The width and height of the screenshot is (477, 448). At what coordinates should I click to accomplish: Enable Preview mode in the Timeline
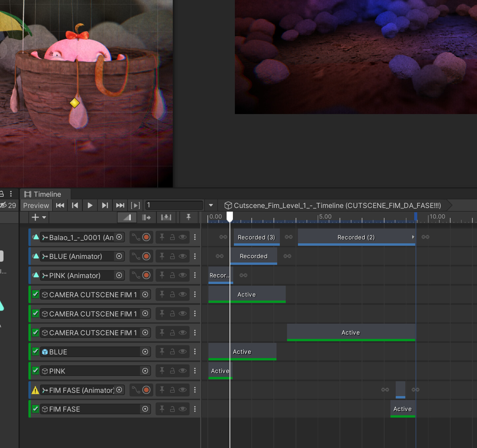(x=36, y=205)
